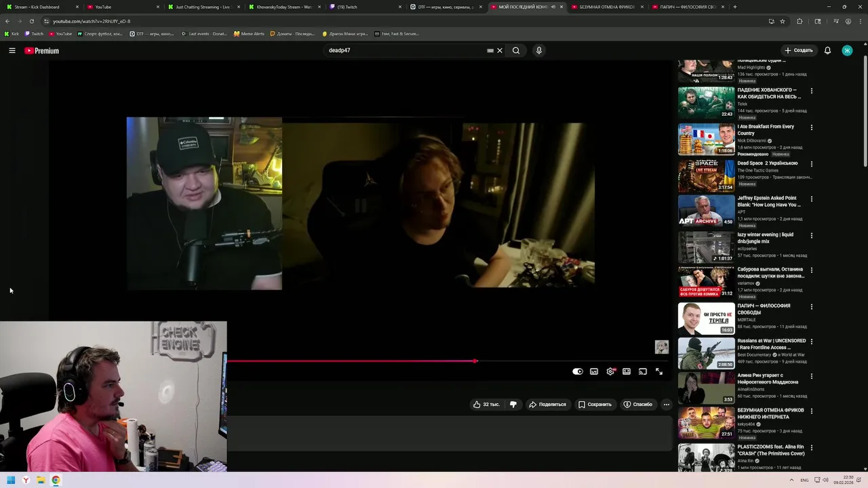Image resolution: width=868 pixels, height=488 pixels.
Task: Open Алина Рин угарает video thumbnail
Action: 706,388
